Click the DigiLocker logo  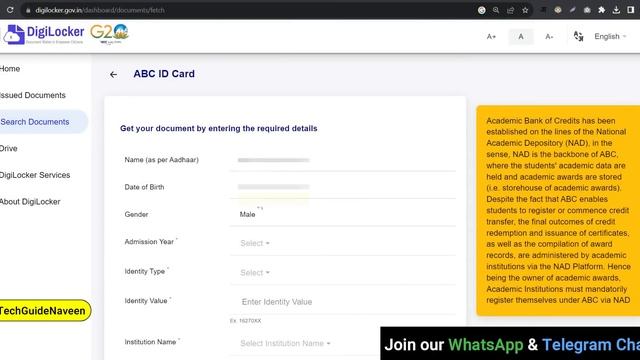[x=44, y=34]
